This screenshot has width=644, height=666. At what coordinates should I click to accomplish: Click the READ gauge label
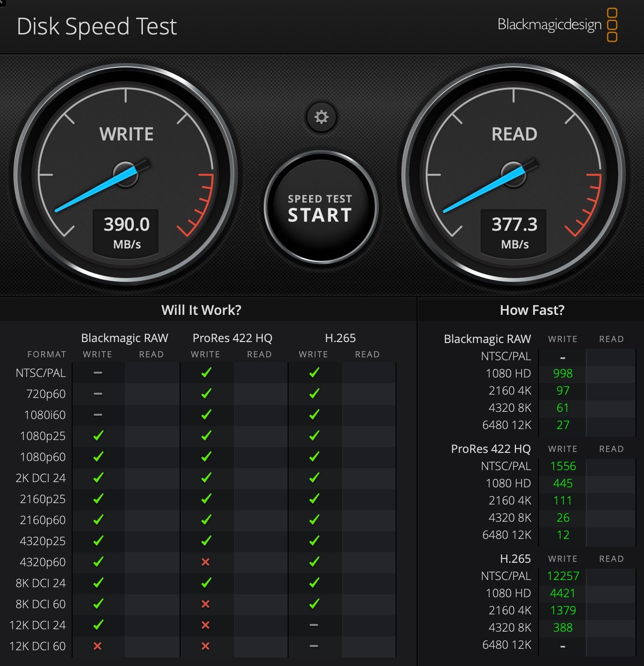pyautogui.click(x=515, y=134)
